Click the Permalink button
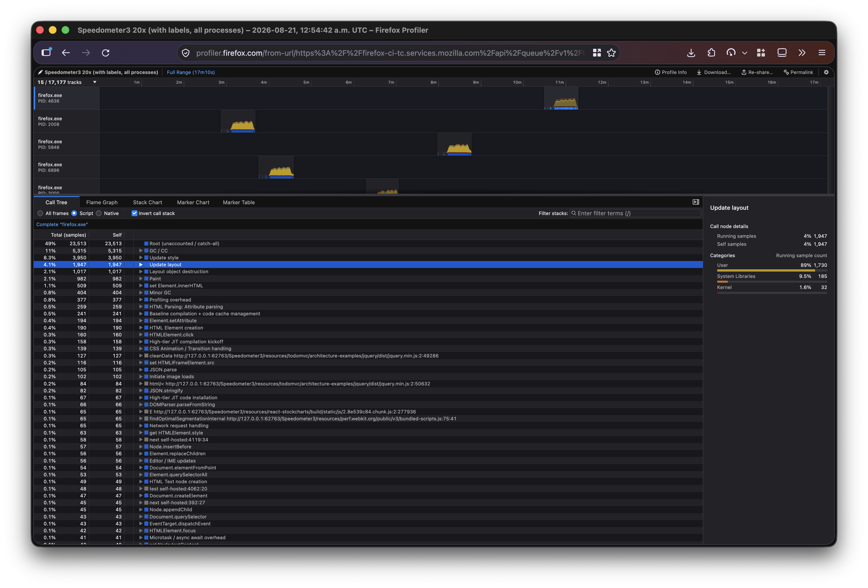Image resolution: width=868 pixels, height=588 pixels. pyautogui.click(x=798, y=72)
